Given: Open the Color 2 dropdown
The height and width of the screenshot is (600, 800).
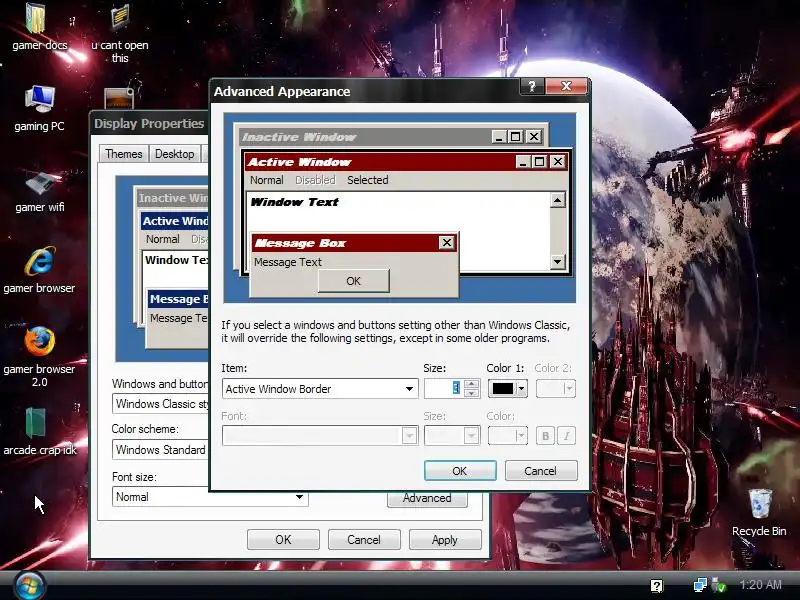Looking at the screenshot, I should click(x=556, y=389).
